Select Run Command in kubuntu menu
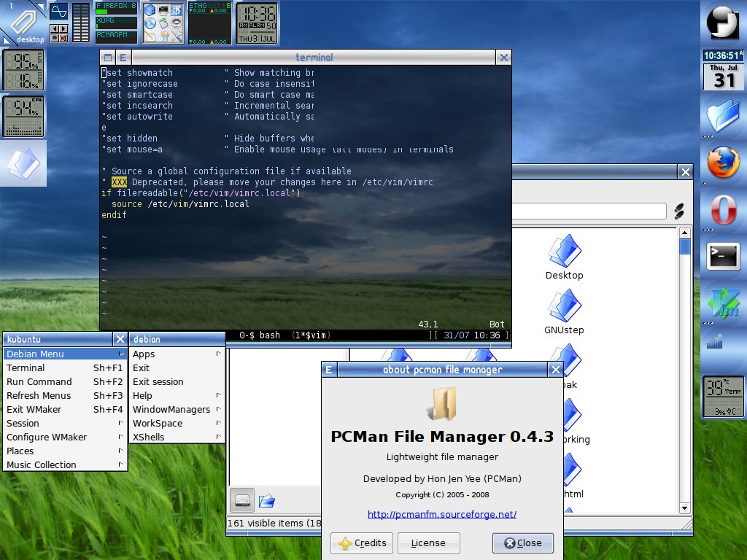Viewport: 747px width, 560px height. [65, 381]
